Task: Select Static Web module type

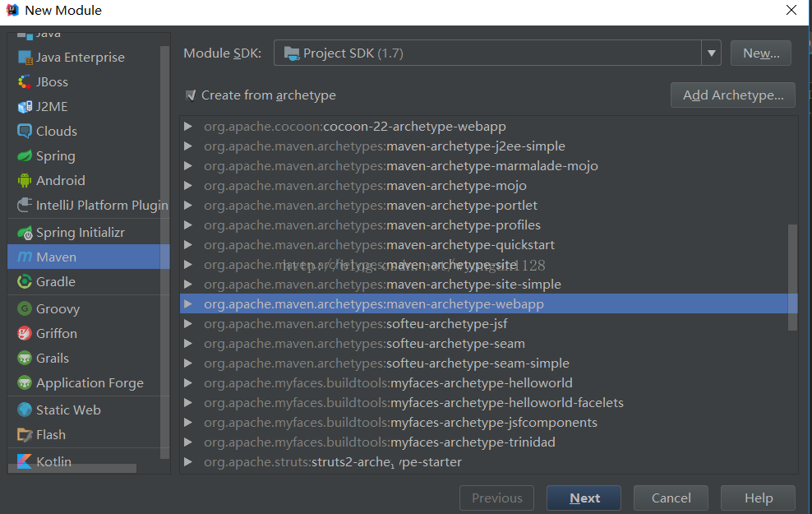Action: pyautogui.click(x=68, y=410)
